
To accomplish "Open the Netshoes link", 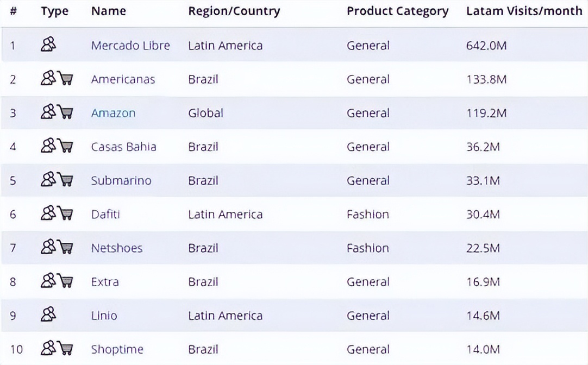I will pyautogui.click(x=117, y=248).
